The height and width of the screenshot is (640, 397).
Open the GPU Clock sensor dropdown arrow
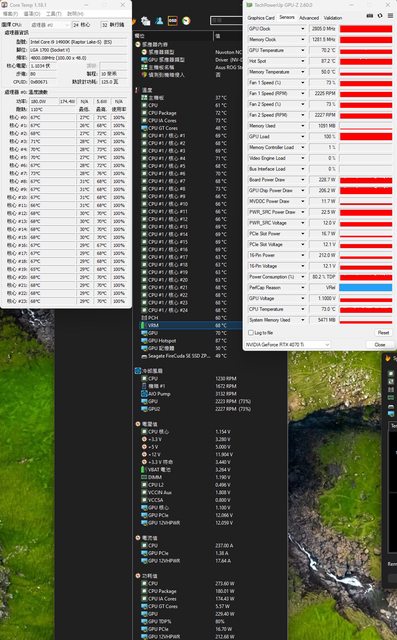tap(302, 29)
